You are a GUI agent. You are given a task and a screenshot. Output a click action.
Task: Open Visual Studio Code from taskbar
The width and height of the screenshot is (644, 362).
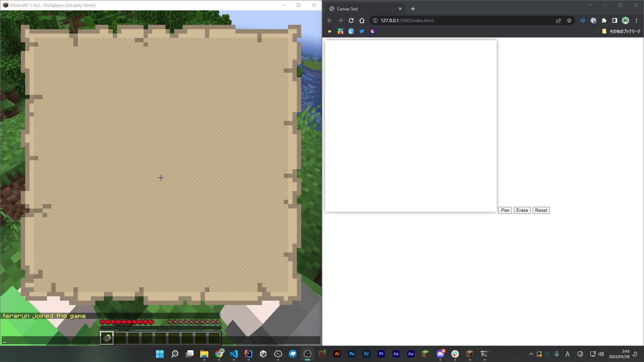234,354
